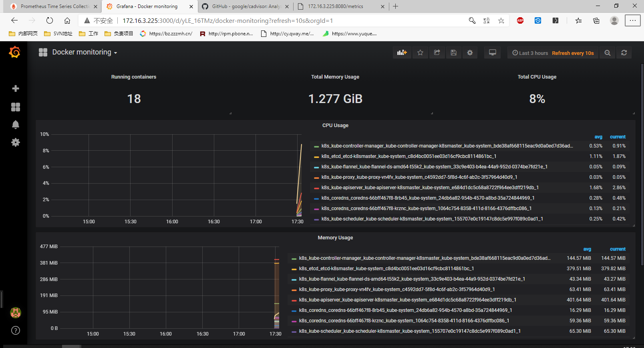Screen dimensions: 644x348
Task: Add page to favorites star icon
Action: point(501,20)
